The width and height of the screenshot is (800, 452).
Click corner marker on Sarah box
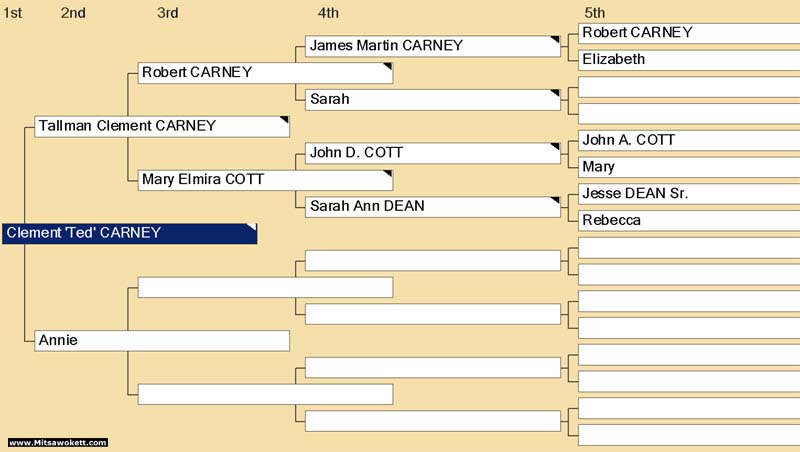(556, 93)
